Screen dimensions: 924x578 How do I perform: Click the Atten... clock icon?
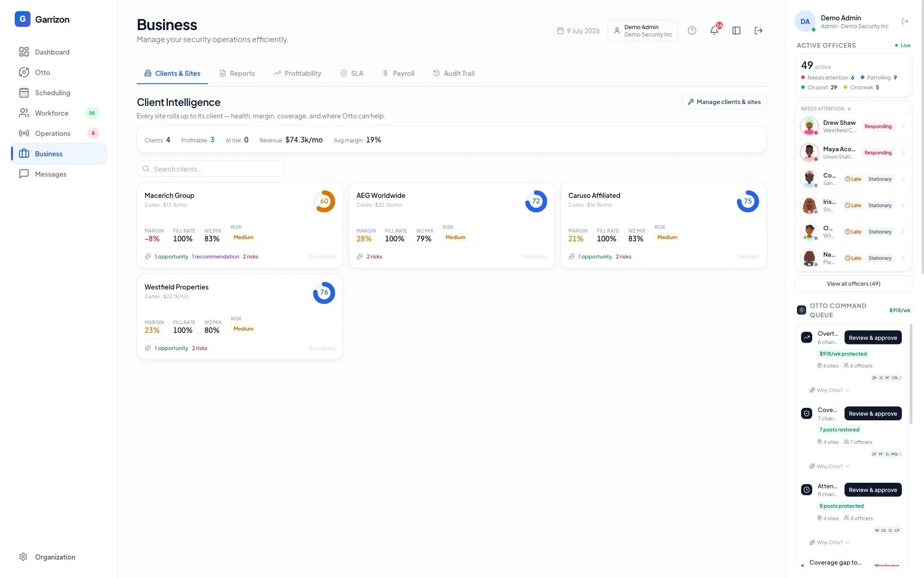[807, 490]
